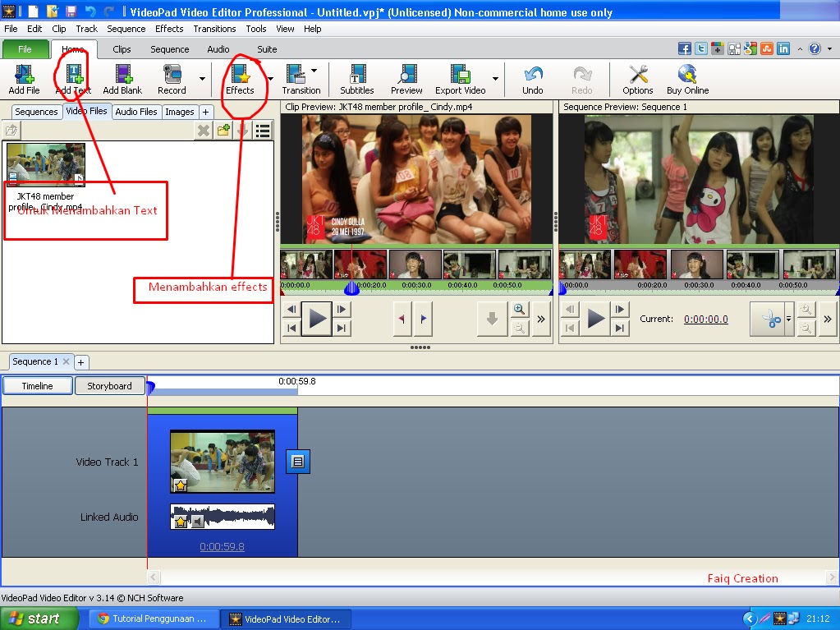Viewport: 840px width, 630px height.
Task: Add a new sequence tab with plus
Action: pyautogui.click(x=81, y=362)
